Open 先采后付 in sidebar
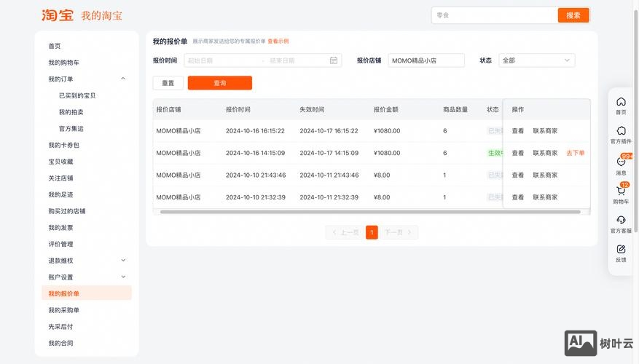The width and height of the screenshot is (639, 364). click(x=60, y=327)
